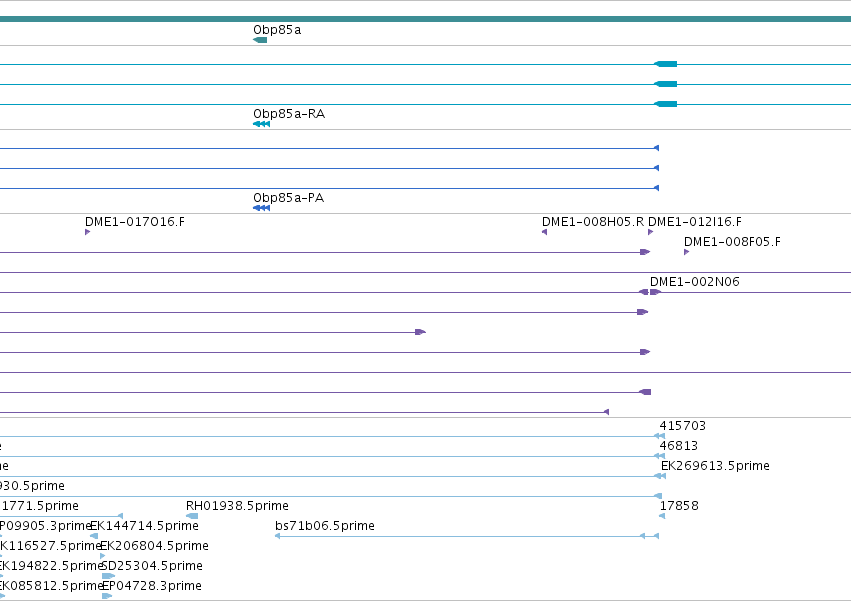Click the EK206804.5prime arrow glyph
The height and width of the screenshot is (601, 851).
103,556
